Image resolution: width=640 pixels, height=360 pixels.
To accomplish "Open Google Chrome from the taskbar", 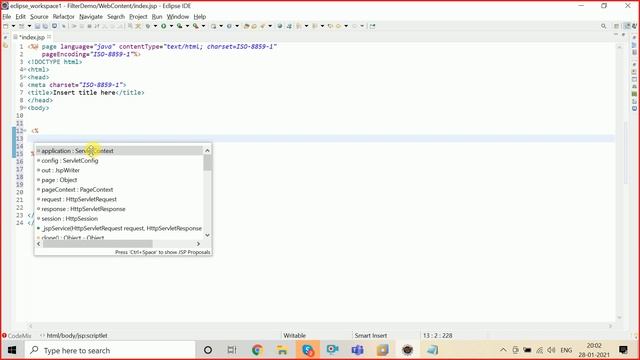I will (257, 350).
